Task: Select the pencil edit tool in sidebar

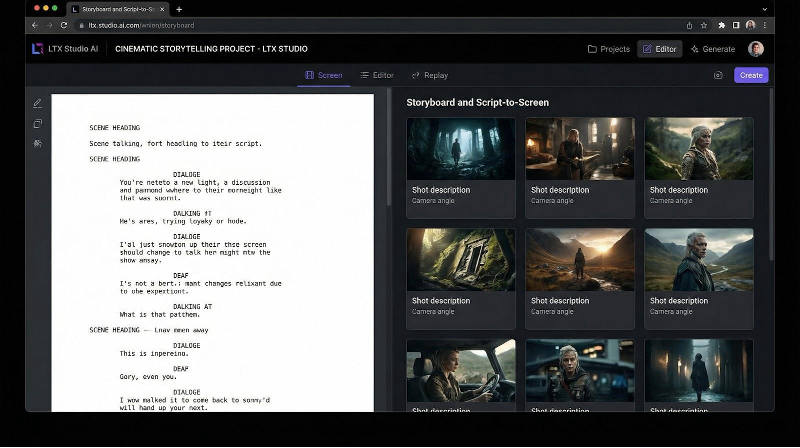Action: [38, 103]
